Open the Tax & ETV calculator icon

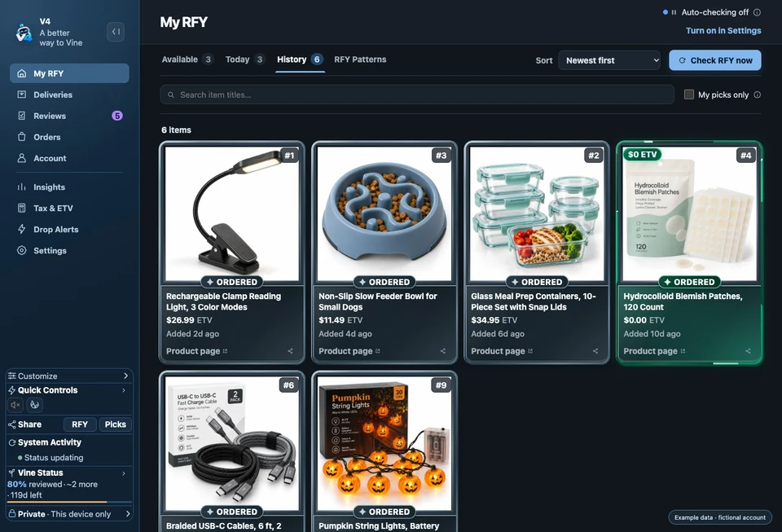[21, 208]
